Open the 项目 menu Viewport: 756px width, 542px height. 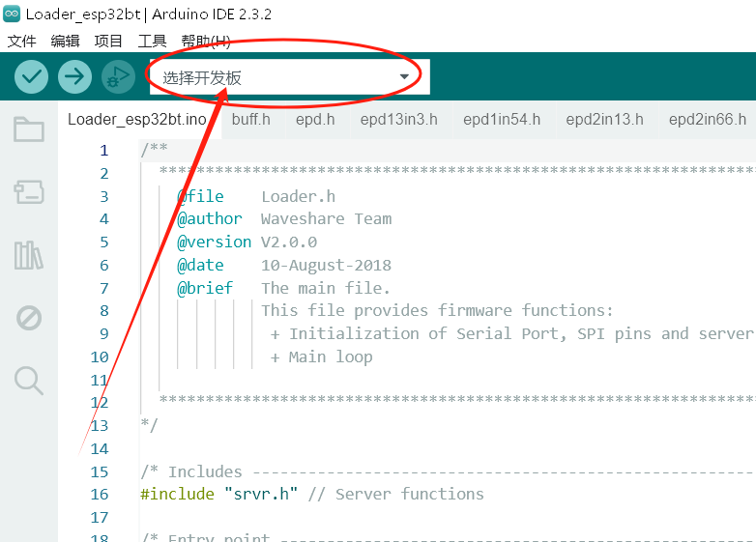[x=108, y=41]
